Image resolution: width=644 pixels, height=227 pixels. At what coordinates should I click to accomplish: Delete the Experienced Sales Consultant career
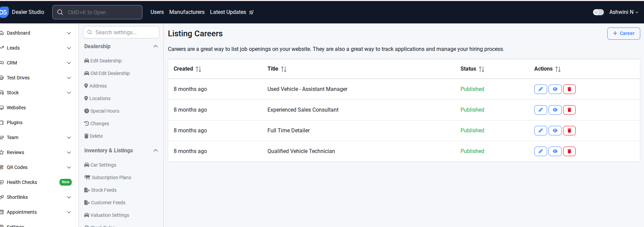pyautogui.click(x=569, y=110)
